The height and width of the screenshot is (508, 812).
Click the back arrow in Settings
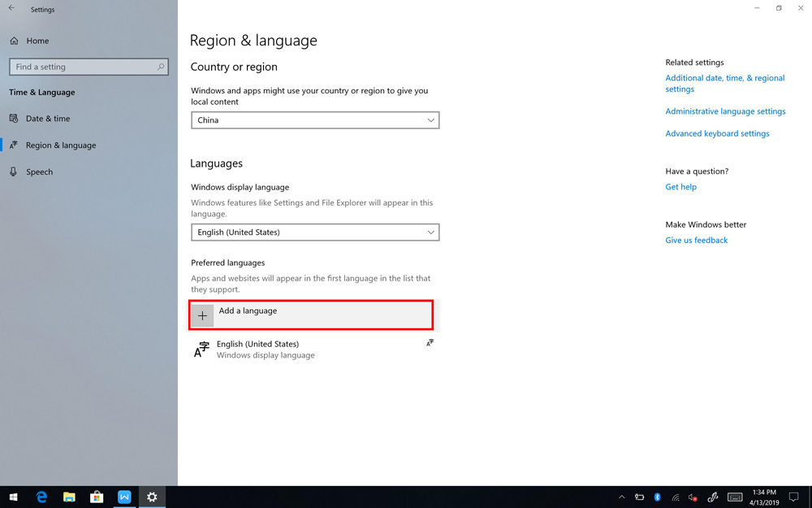[x=11, y=9]
